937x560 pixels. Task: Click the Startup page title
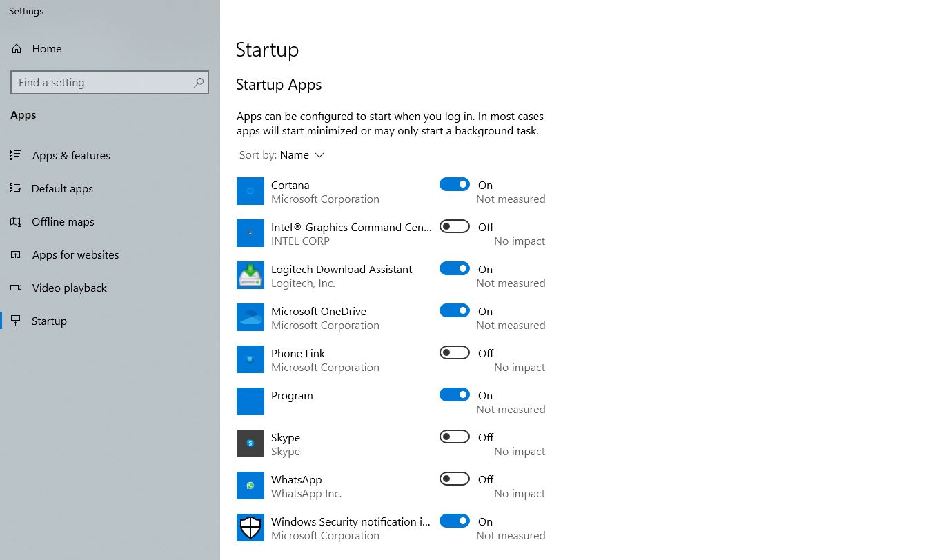[267, 50]
